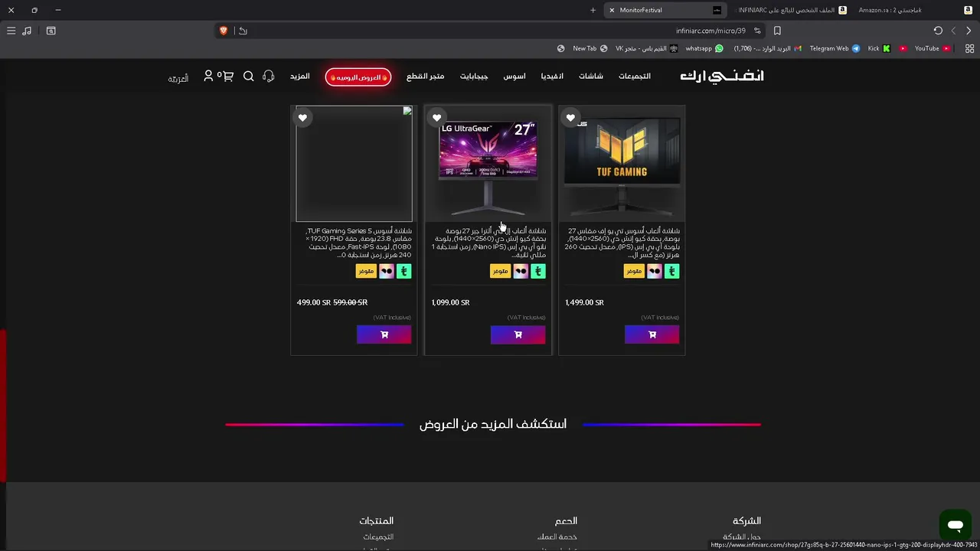The height and width of the screenshot is (551, 980).
Task: Open the Brave shields lion icon
Action: (224, 31)
